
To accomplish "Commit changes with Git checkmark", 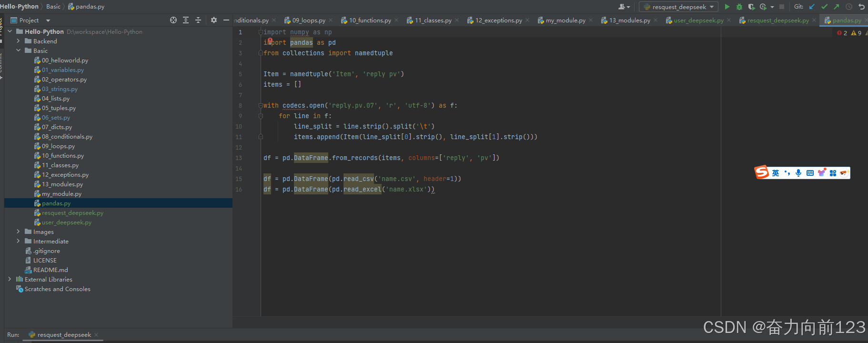I will coord(824,7).
